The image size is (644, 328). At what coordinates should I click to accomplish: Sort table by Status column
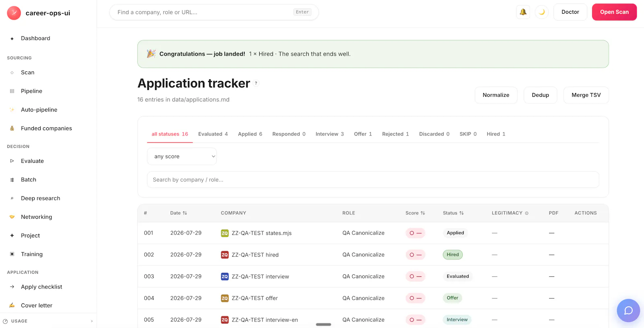point(453,213)
